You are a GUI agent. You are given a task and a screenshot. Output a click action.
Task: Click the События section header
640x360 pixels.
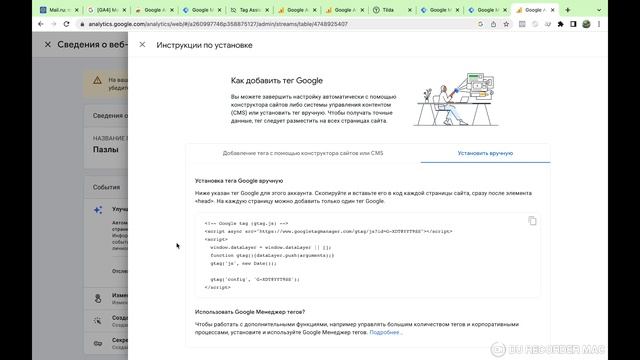tap(107, 187)
